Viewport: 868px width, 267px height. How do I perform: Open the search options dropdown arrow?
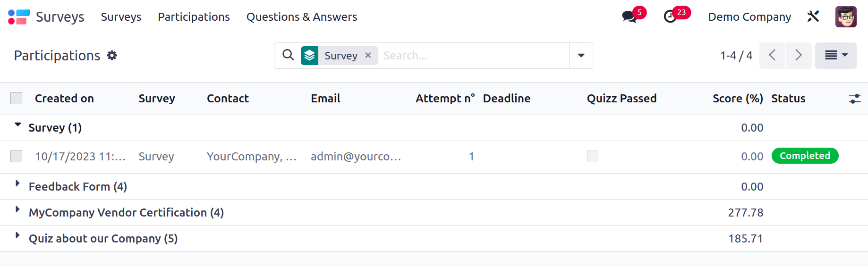point(581,56)
